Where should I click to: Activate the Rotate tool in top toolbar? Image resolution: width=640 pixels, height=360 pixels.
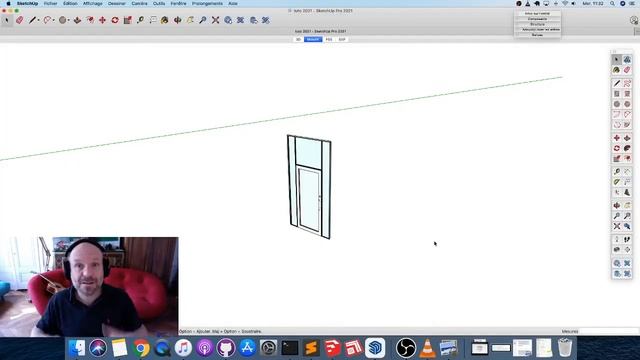pyautogui.click(x=115, y=20)
